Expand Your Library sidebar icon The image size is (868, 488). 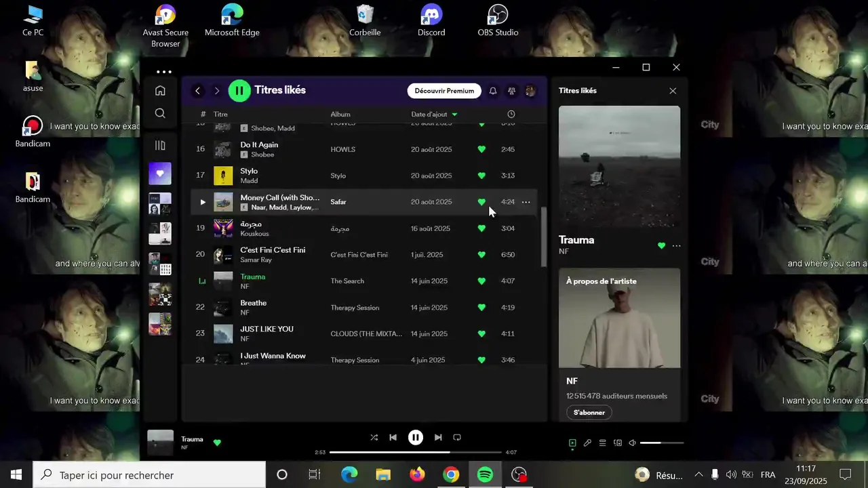tap(160, 145)
